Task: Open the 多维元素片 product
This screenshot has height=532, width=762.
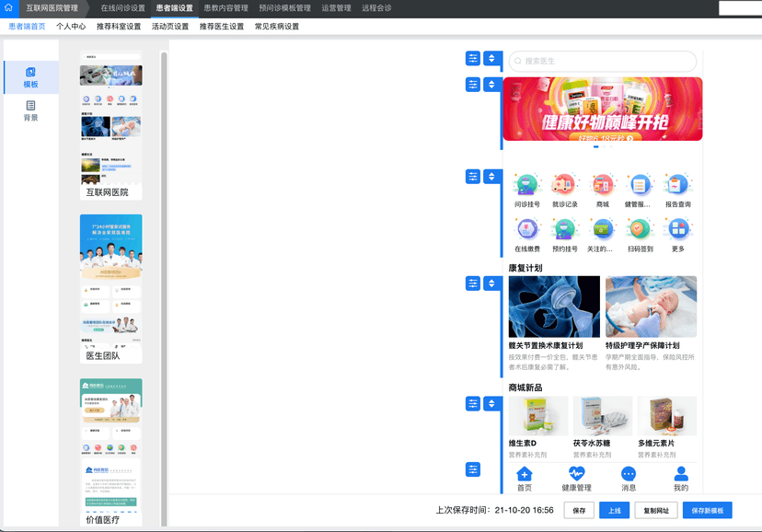Action: pyautogui.click(x=667, y=427)
